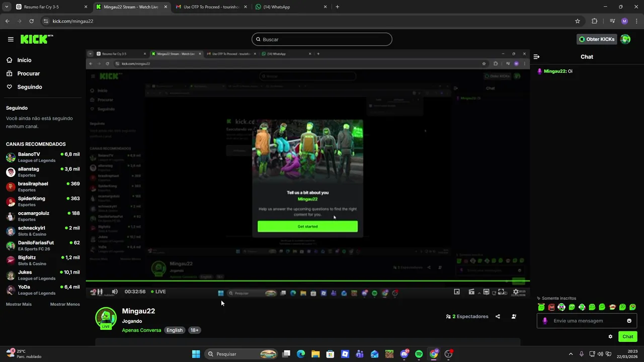
Task: Click Mingau22 username in chat
Action: point(555,71)
